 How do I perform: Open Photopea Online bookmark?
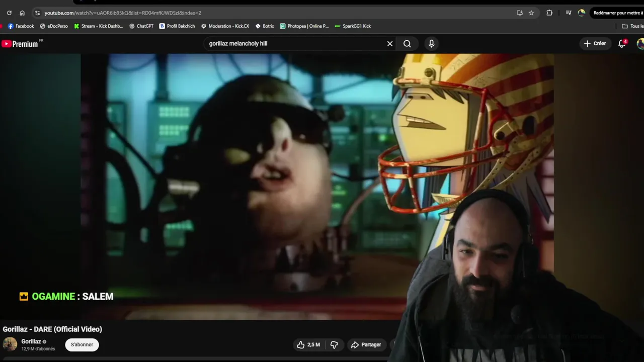point(304,26)
